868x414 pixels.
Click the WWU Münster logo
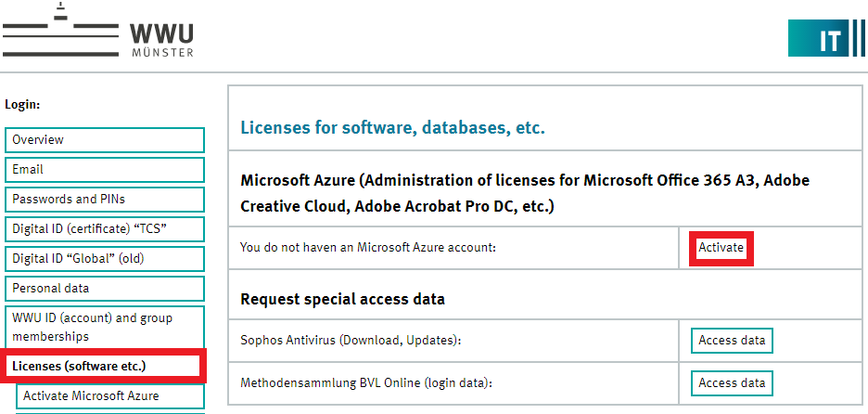pos(98,32)
